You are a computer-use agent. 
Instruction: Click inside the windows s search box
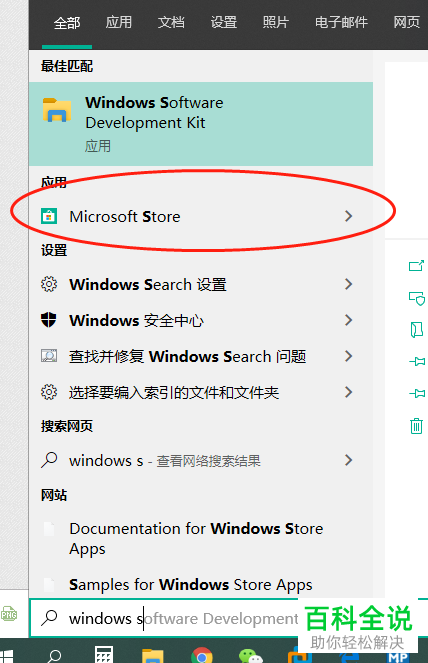point(184,619)
